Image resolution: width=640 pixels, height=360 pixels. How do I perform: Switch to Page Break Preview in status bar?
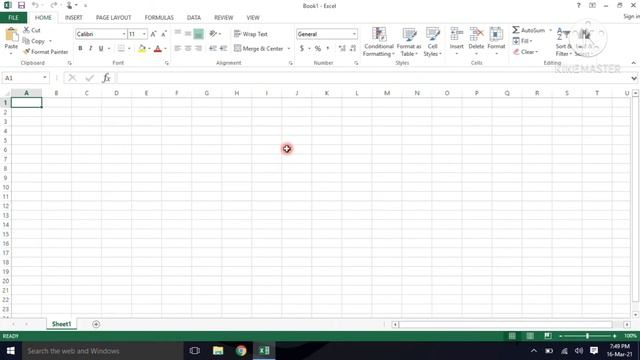[x=548, y=336]
